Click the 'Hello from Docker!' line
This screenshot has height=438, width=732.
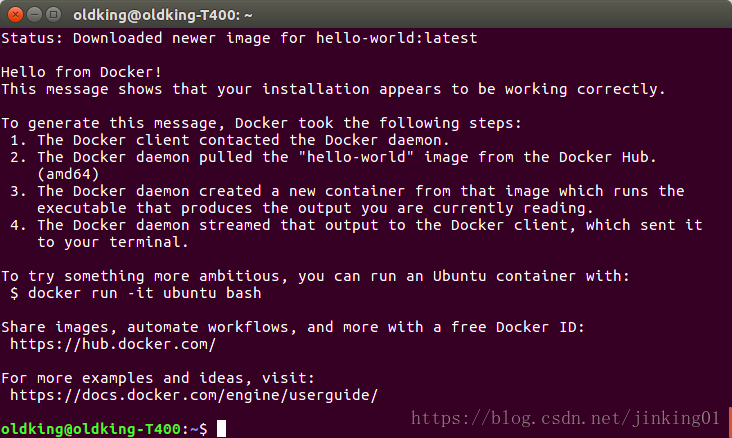pyautogui.click(x=82, y=72)
